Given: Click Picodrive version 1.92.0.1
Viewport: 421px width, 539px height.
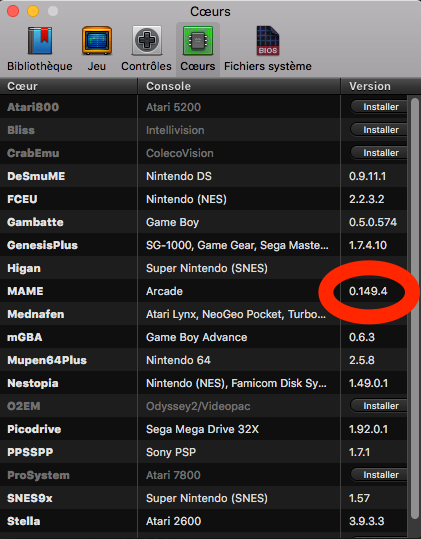Looking at the screenshot, I should pos(368,429).
